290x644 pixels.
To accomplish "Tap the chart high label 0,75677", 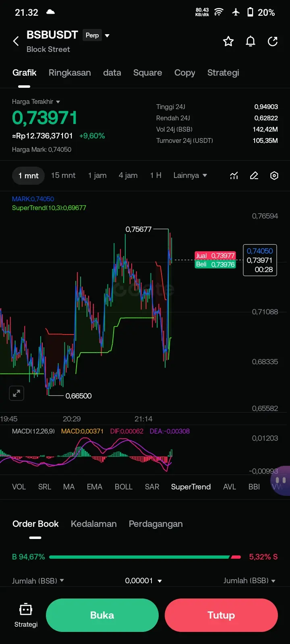I will click(x=139, y=229).
